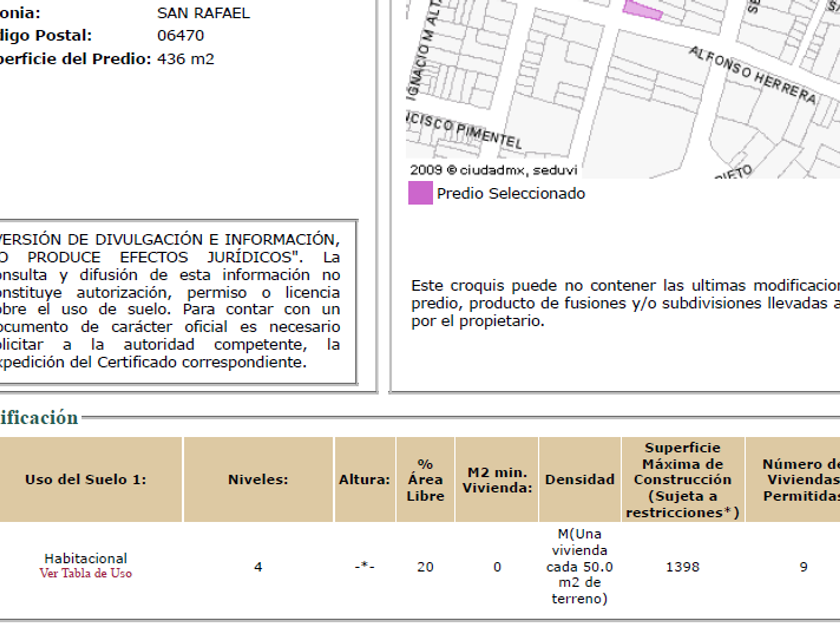Click the ALFONSO HERRERA street label on map
The image size is (840, 630).
tap(753, 75)
